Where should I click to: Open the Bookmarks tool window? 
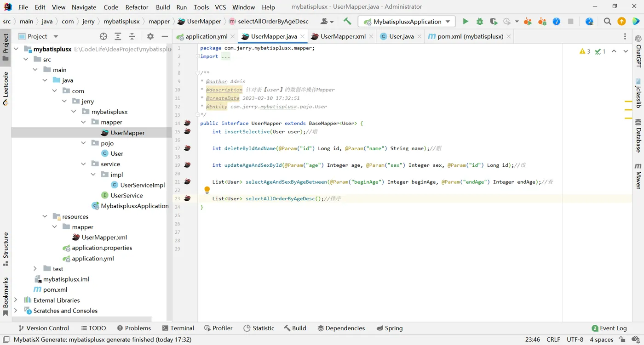(x=6, y=296)
